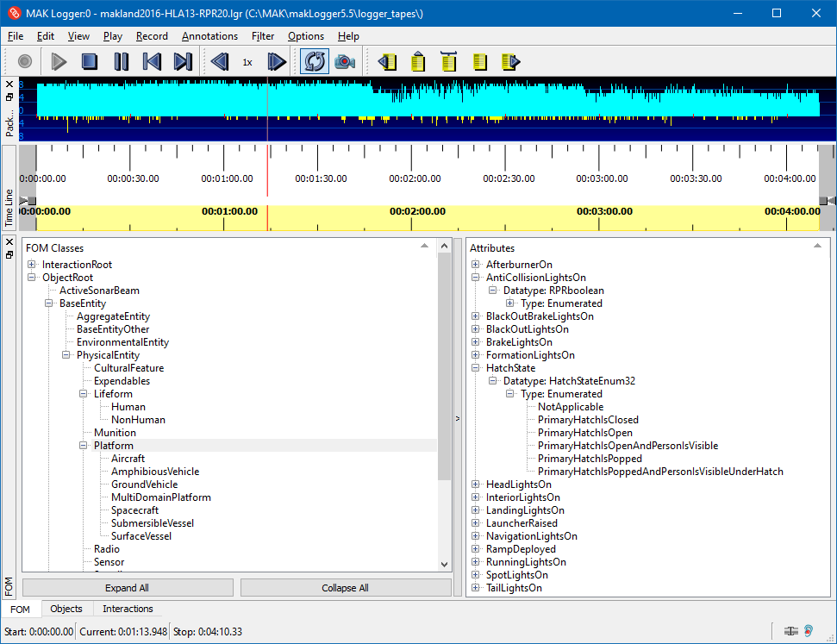The image size is (837, 644).
Task: Click the connection icon in the status bar
Action: coord(791,632)
